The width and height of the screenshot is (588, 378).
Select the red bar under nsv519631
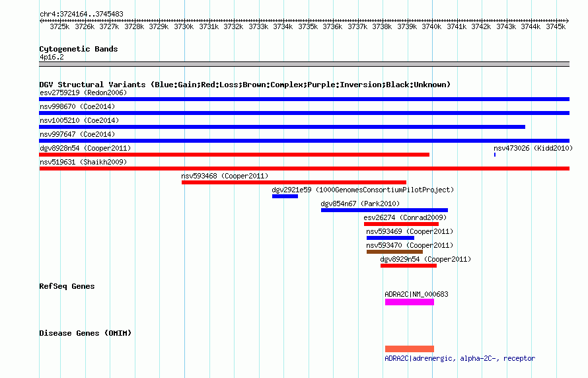click(x=304, y=169)
